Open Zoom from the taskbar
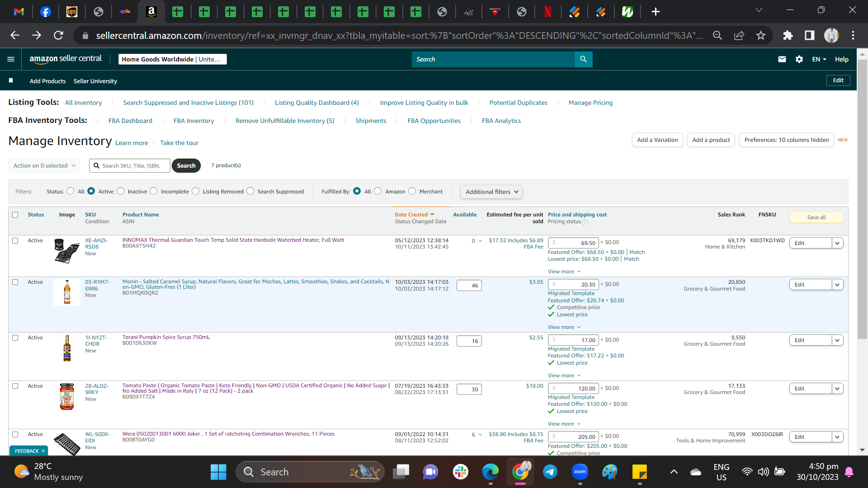The image size is (868, 488). [580, 472]
